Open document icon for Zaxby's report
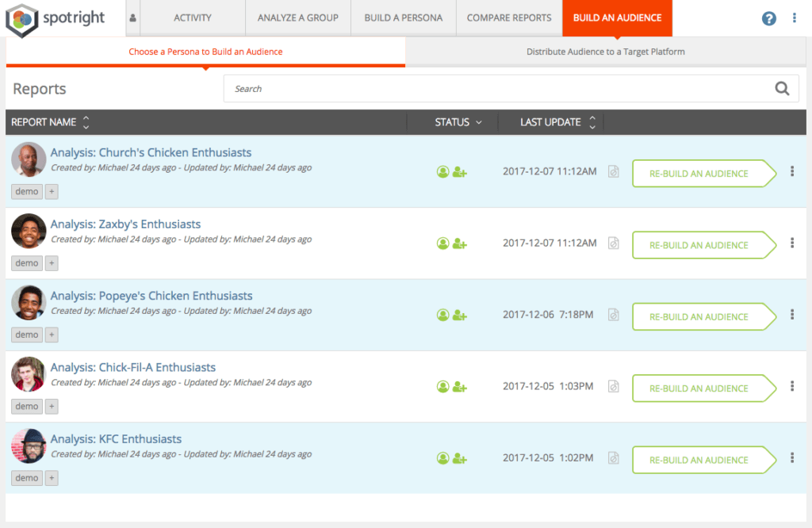812x528 pixels. [614, 243]
